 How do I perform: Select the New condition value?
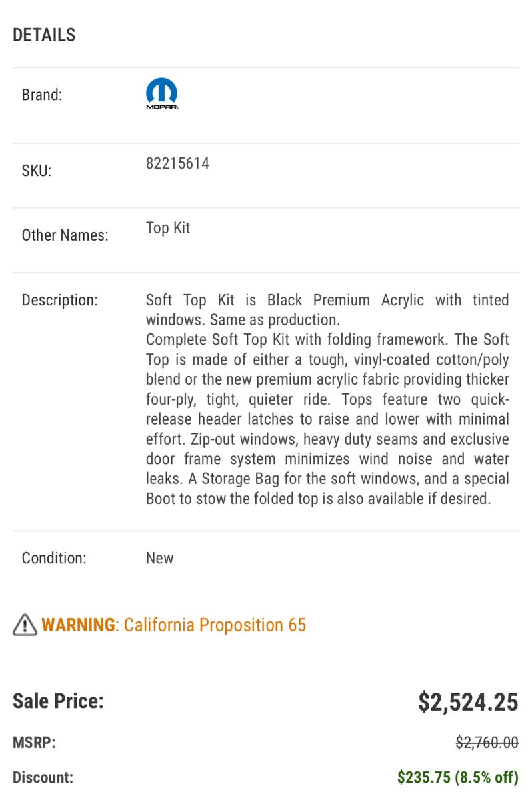click(x=160, y=558)
